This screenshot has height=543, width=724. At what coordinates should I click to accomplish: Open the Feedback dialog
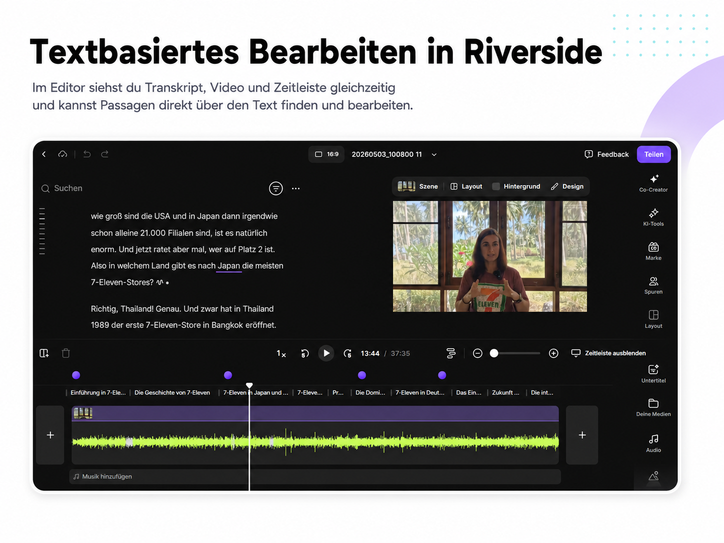607,154
